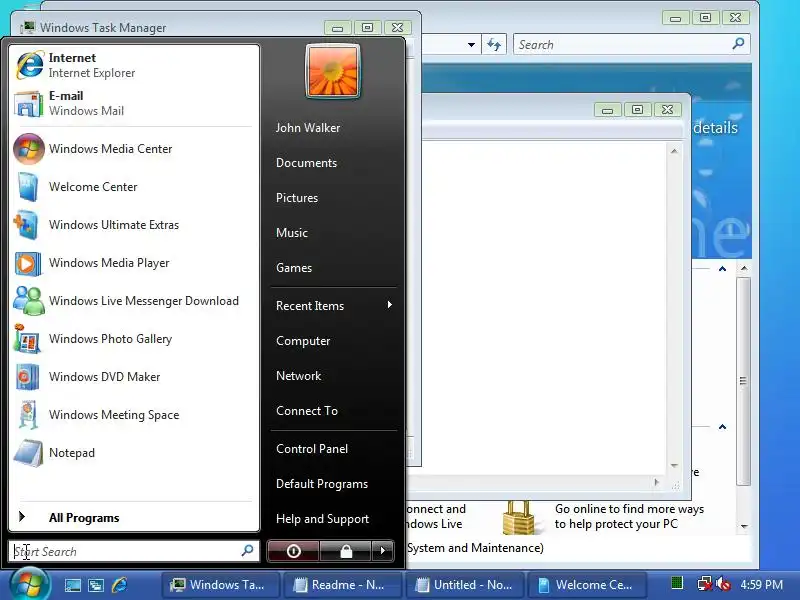Launch Windows Mail e-mail icon
Screen dimensions: 800x600
point(29,104)
